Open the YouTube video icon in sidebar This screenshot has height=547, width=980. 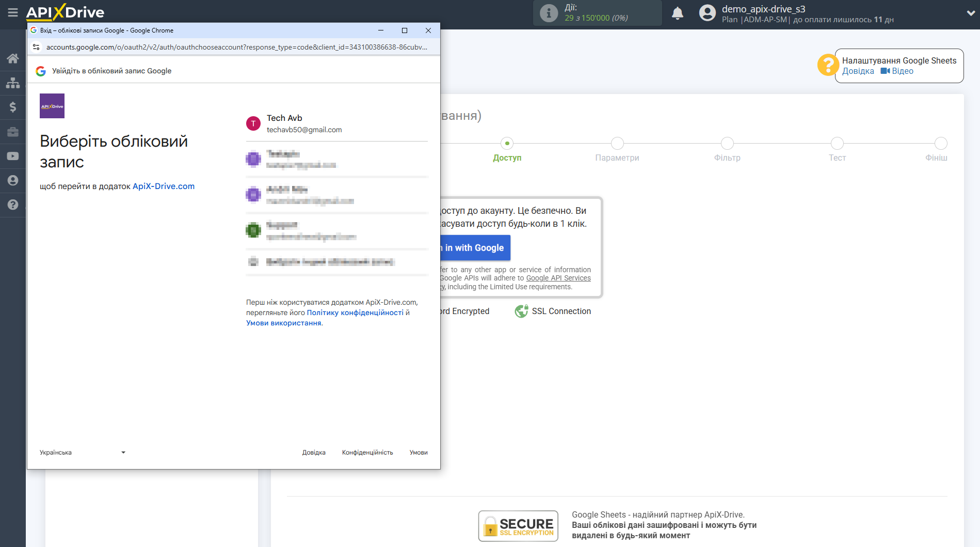(x=13, y=156)
